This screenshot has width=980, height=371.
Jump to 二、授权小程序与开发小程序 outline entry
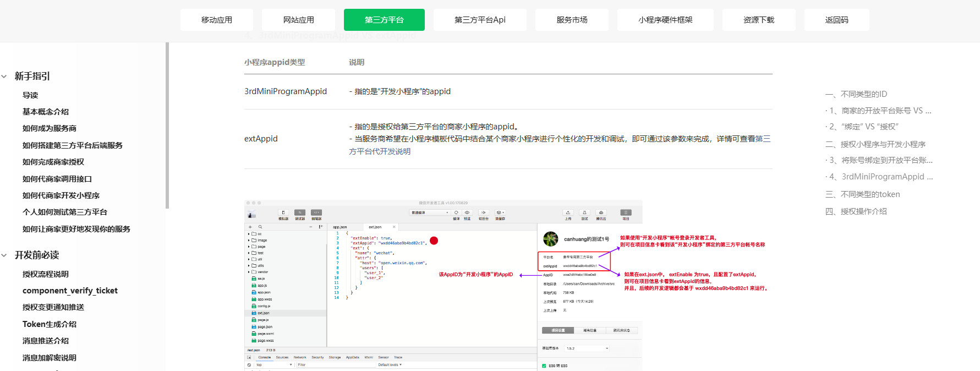(x=875, y=144)
